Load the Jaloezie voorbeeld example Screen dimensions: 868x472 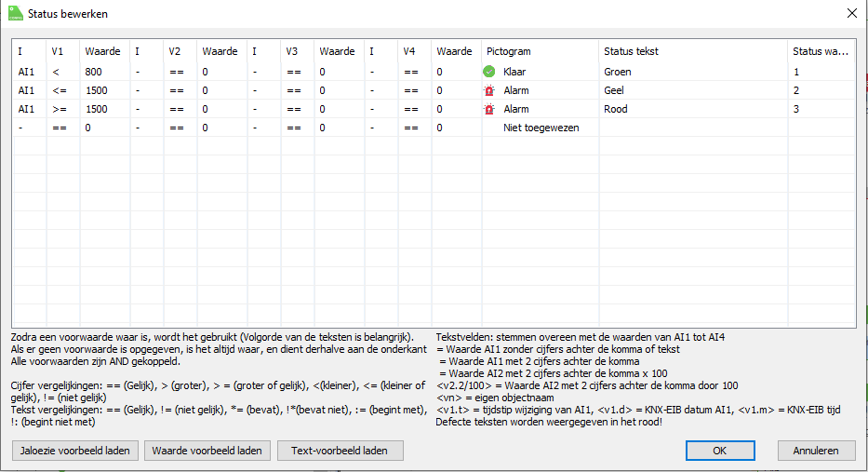click(x=75, y=451)
